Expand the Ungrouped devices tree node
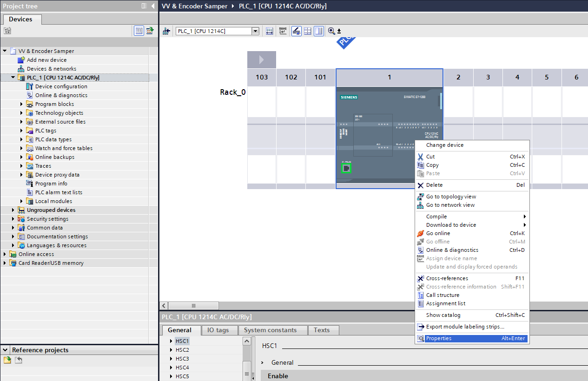The image size is (588, 381). pyautogui.click(x=13, y=210)
